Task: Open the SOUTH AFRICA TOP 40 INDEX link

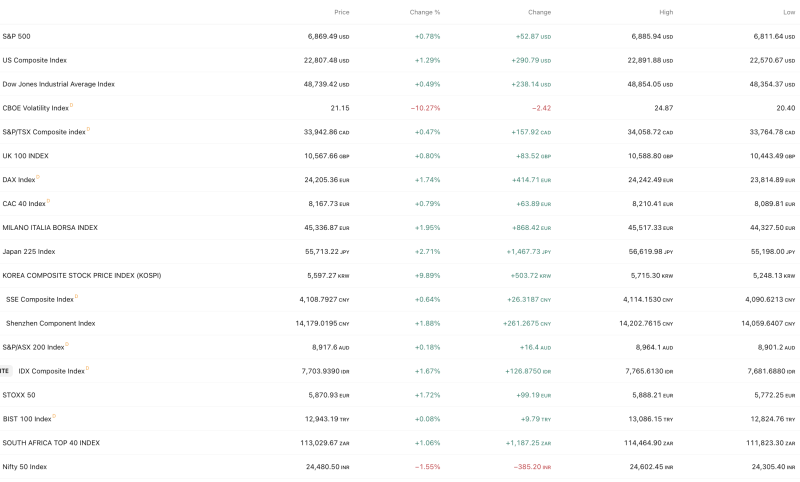Action: click(51, 443)
